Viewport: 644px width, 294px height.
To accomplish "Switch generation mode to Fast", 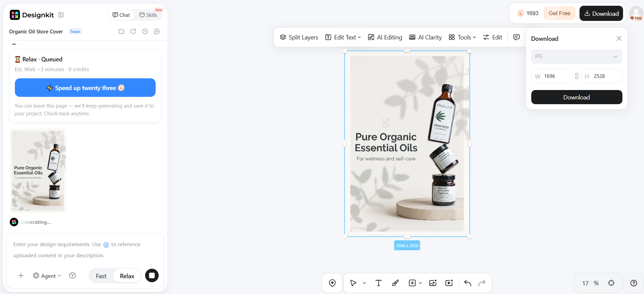I will pos(101,276).
